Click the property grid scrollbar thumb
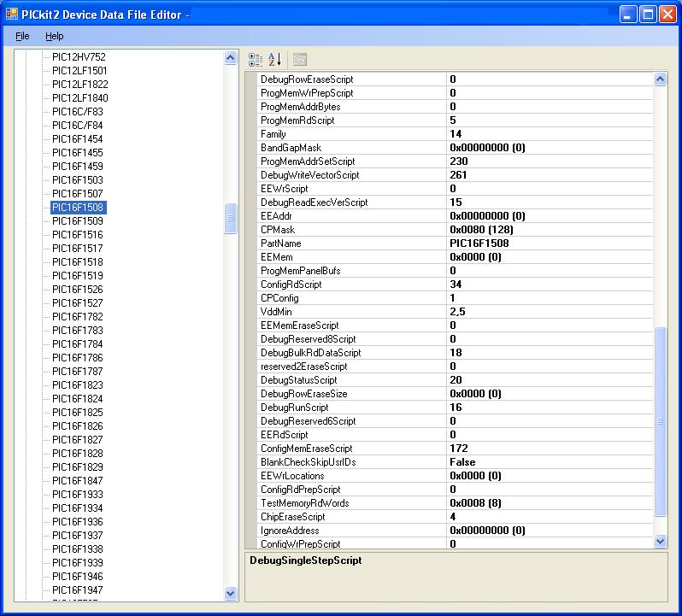The height and width of the screenshot is (616, 682). pos(660,421)
